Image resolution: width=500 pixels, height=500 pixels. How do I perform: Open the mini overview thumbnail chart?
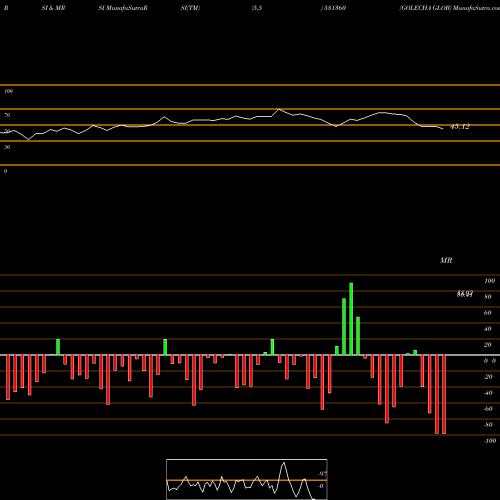tap(247, 479)
